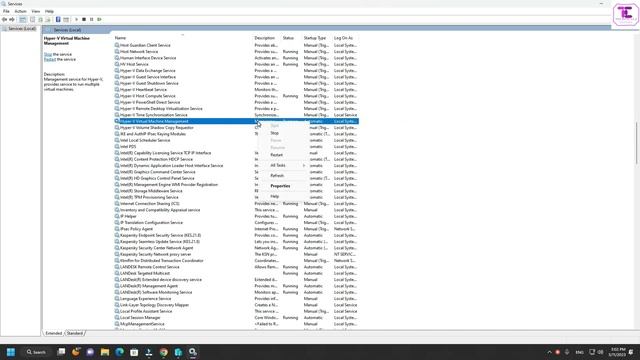Click the blue Help toolbar icon
This screenshot has height=360, width=640.
58,20
